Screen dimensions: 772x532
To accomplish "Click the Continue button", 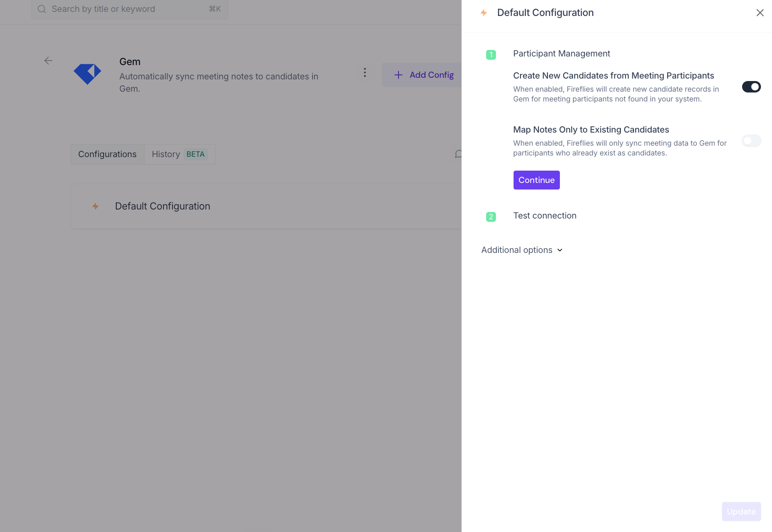I will (537, 180).
